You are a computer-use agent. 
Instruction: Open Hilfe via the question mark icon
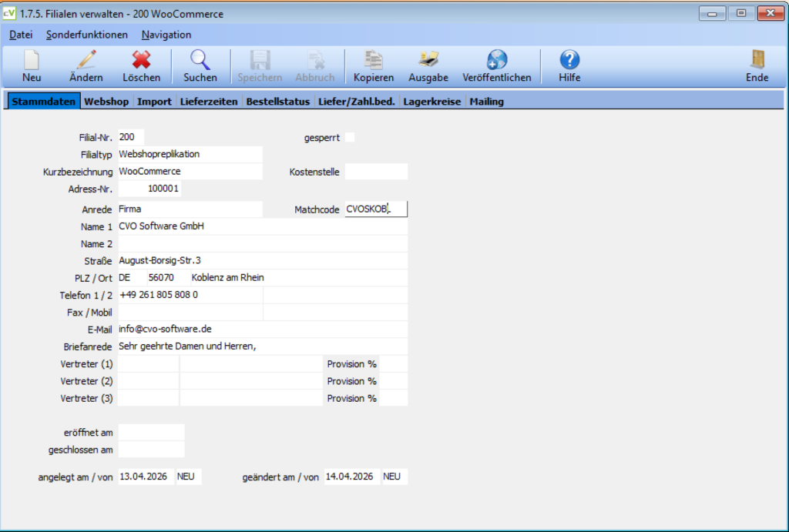point(569,60)
